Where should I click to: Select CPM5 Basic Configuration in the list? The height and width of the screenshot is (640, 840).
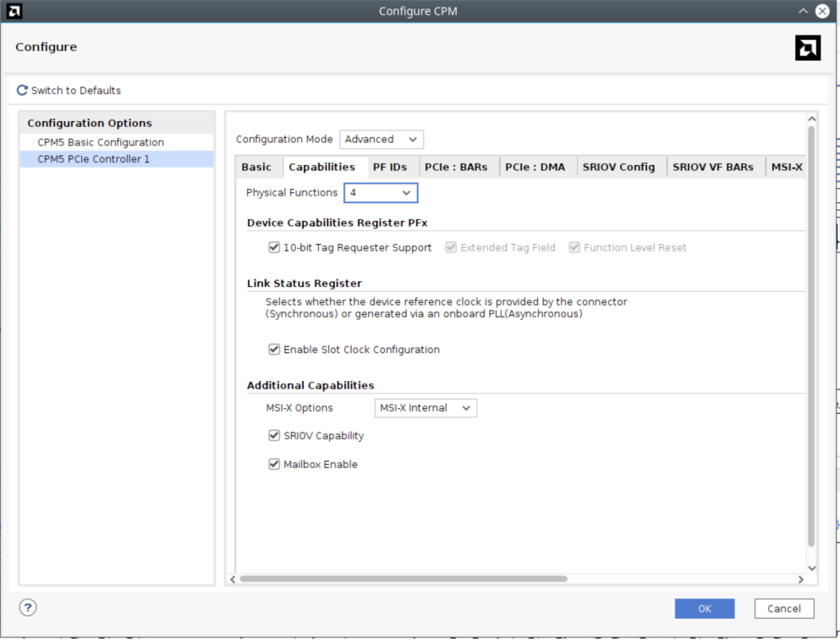[101, 142]
